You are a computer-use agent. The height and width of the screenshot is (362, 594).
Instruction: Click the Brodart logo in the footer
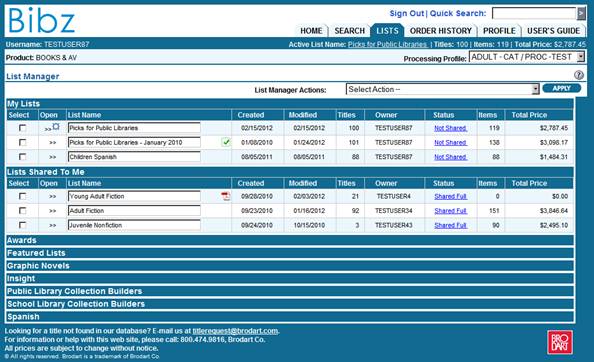click(x=560, y=342)
